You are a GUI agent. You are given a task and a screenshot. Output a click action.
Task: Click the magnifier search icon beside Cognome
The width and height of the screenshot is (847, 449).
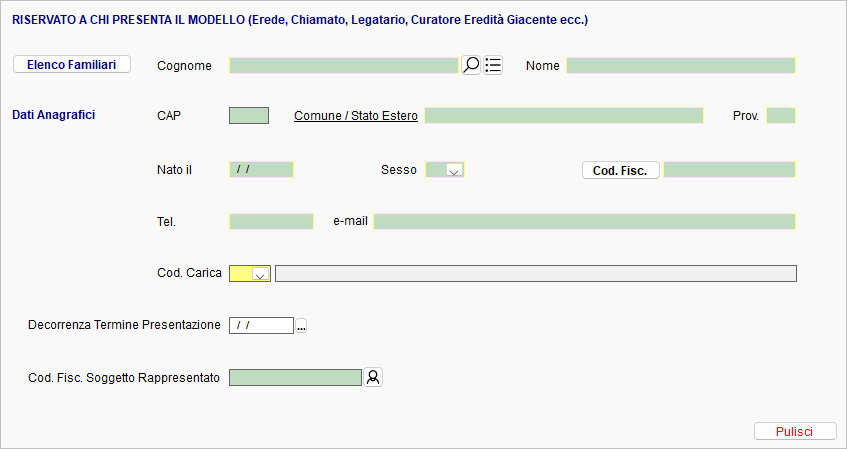pyautogui.click(x=471, y=65)
